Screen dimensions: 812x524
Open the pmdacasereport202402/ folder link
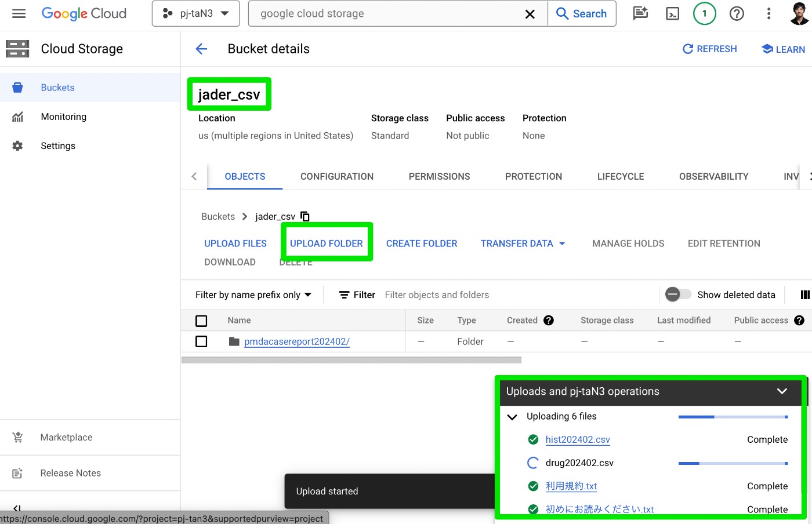[297, 341]
